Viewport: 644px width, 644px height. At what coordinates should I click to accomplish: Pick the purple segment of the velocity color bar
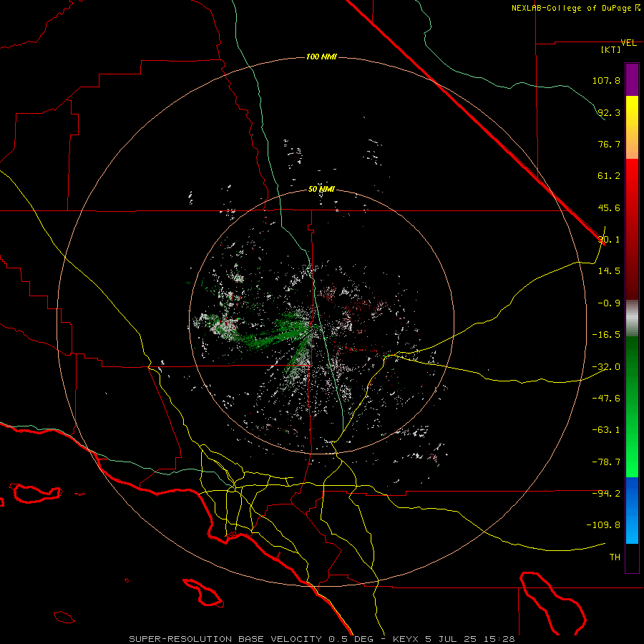pos(632,79)
